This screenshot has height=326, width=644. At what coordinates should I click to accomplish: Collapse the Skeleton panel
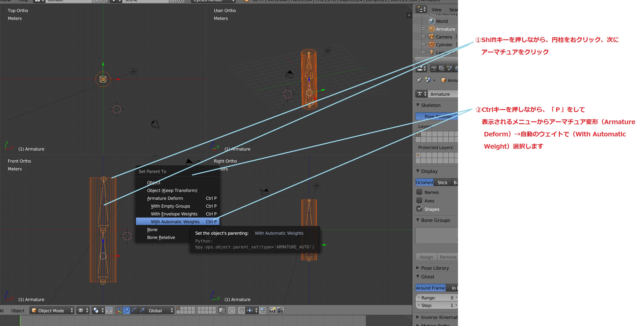(x=418, y=105)
